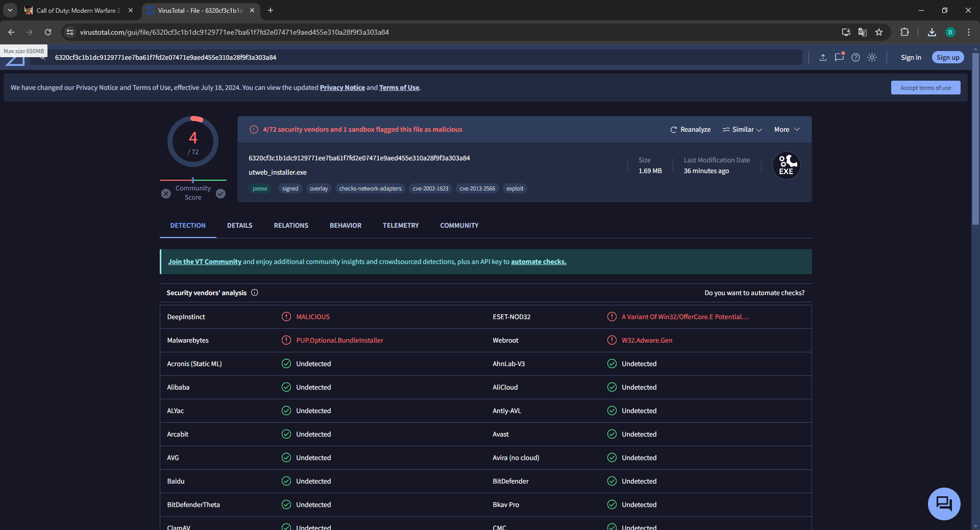Click the Security vendors' analysis info icon

pos(255,293)
